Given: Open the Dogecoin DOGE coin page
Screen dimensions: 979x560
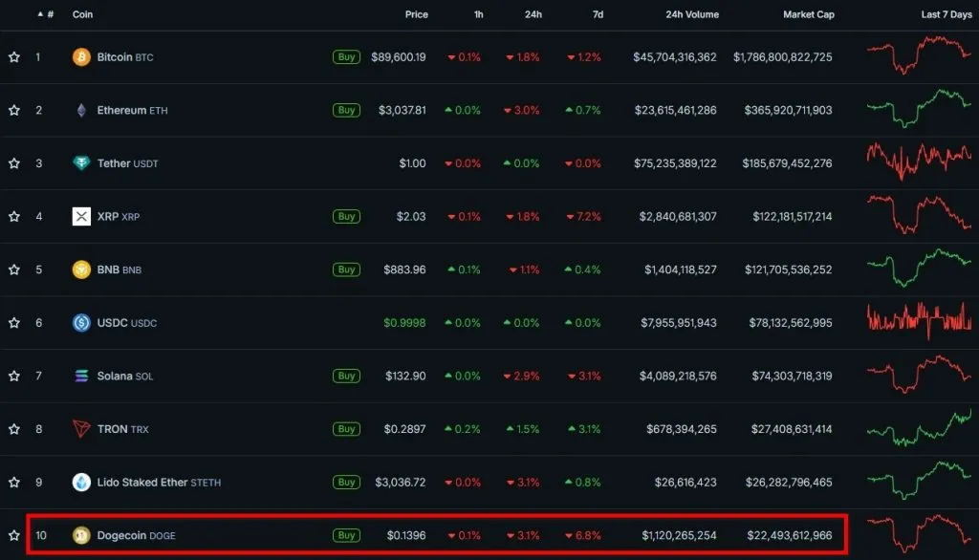Looking at the screenshot, I should [x=136, y=535].
